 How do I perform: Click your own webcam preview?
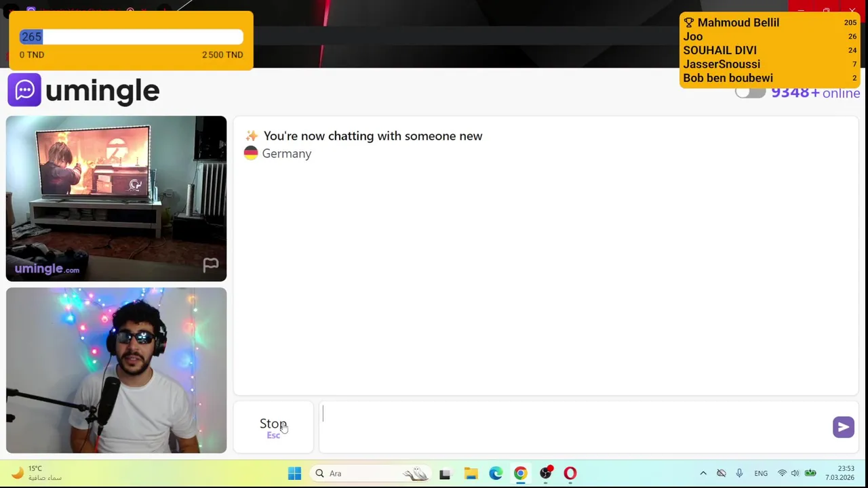pyautogui.click(x=116, y=370)
